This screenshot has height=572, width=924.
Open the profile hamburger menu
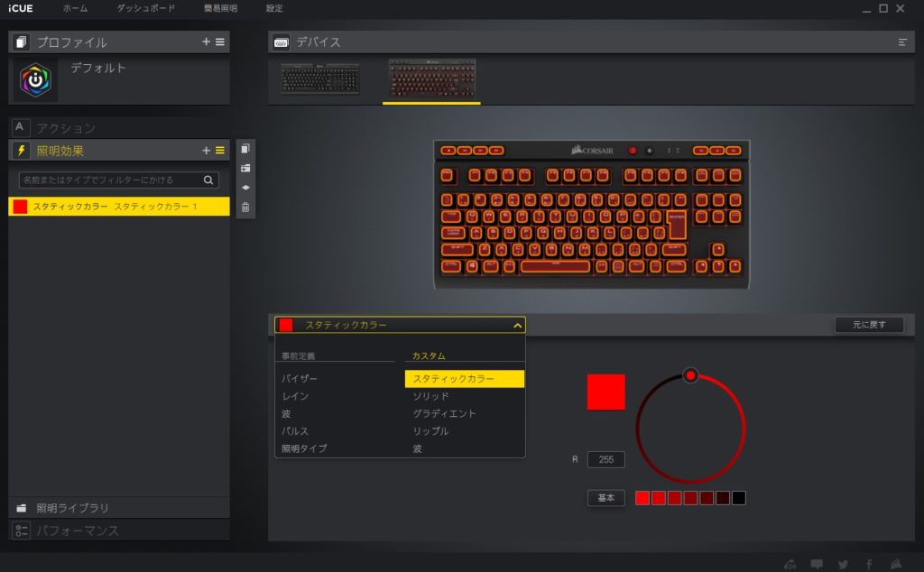pos(220,42)
